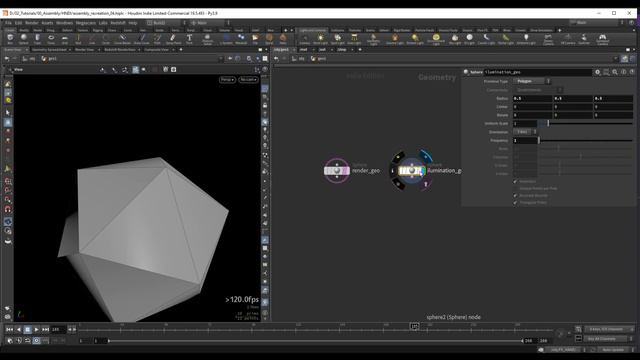Stop timeline playback
This screenshot has width=640, height=360.
pos(27,329)
